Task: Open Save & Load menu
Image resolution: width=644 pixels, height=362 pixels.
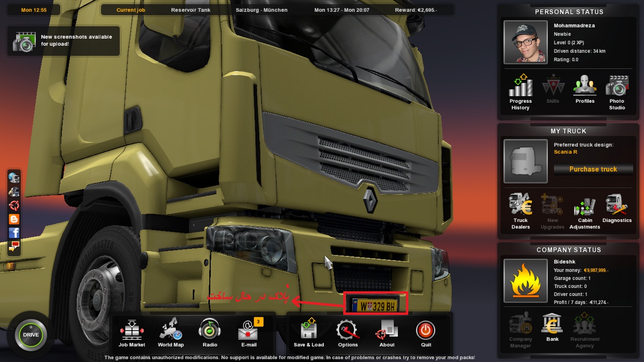Action: tap(309, 332)
